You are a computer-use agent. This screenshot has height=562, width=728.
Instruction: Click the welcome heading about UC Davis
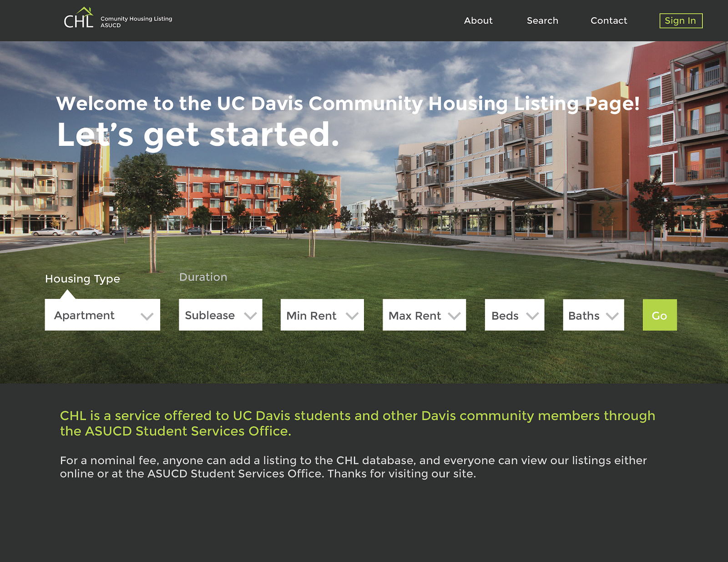click(348, 104)
